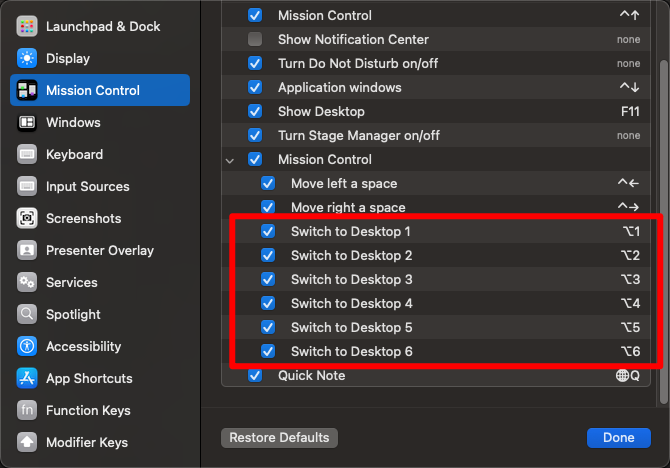Select Presenter Overlay category
The image size is (670, 468).
(x=100, y=250)
